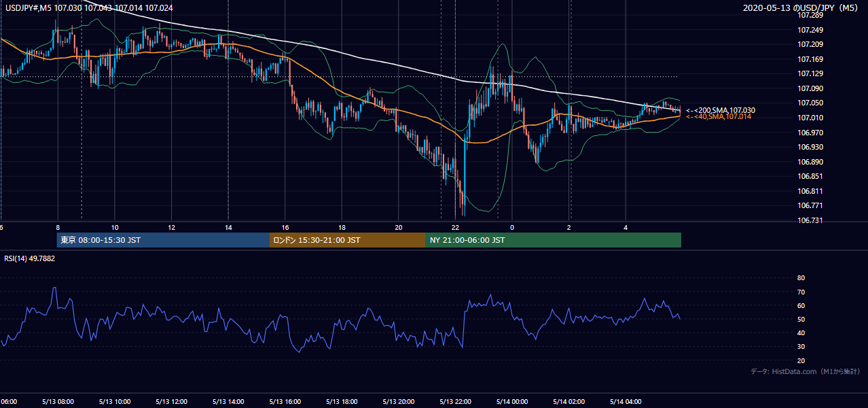
Task: Click the RSI 60 level label
Action: point(801,305)
